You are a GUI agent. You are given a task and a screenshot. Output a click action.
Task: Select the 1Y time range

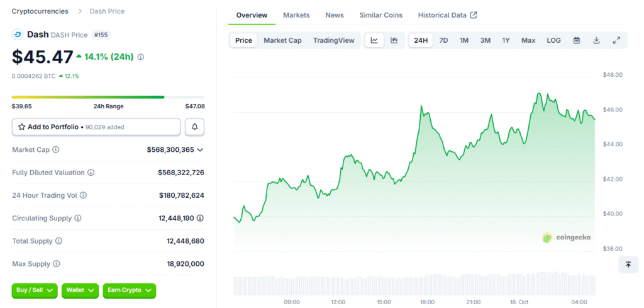coord(506,40)
